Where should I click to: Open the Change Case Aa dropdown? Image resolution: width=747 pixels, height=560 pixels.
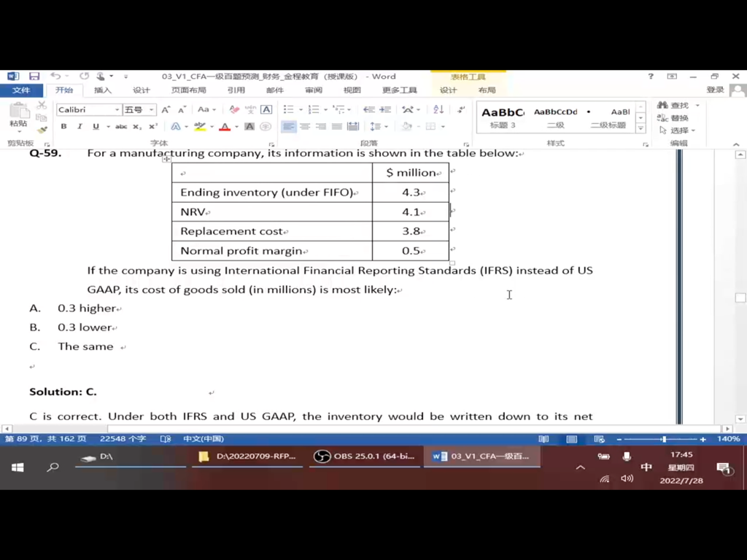point(206,109)
